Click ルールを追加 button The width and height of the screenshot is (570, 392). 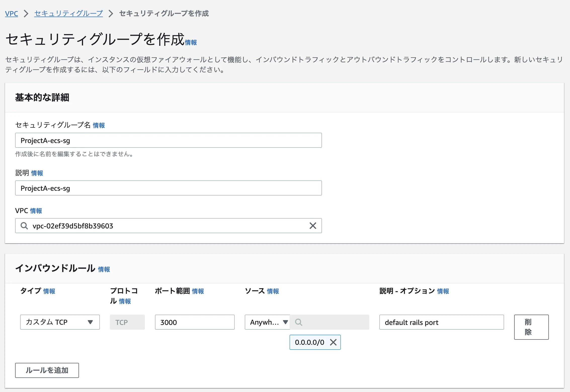(x=47, y=370)
